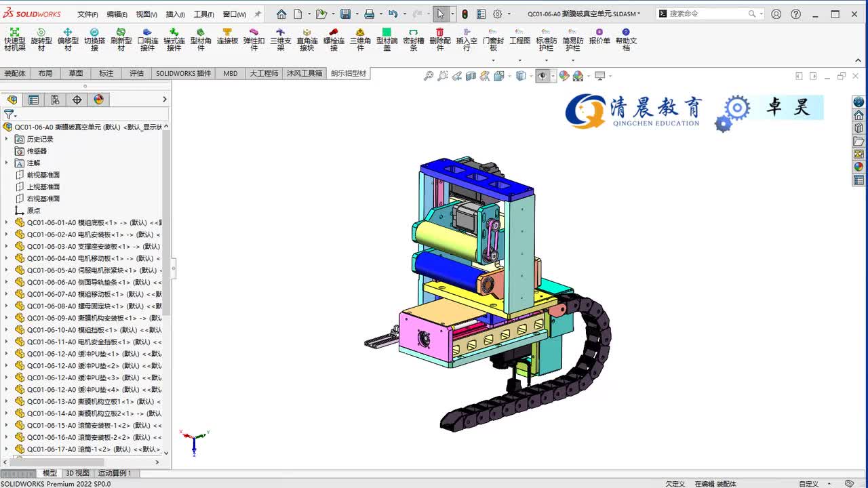The width and height of the screenshot is (868, 488).
Task: Expand the 简易防护栏 dropdown arrow
Action: [573, 60]
